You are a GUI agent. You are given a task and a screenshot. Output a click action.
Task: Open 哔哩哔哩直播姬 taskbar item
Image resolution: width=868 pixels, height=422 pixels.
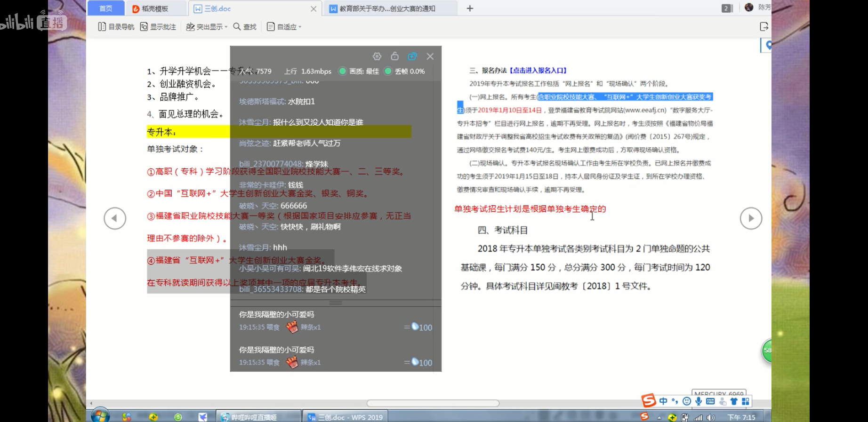[x=258, y=417]
